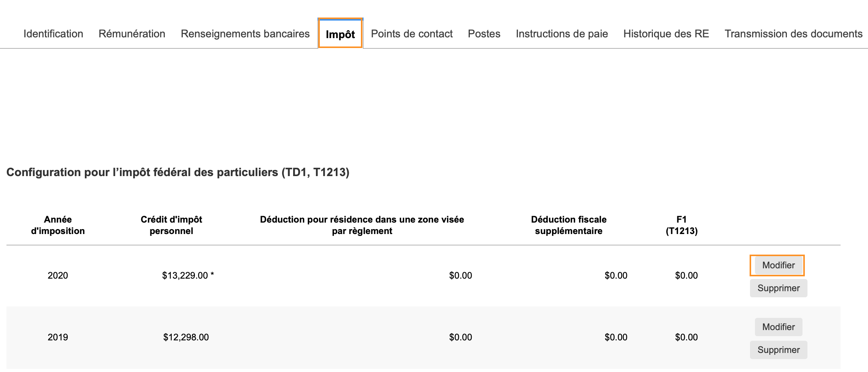Click the Crédit d'impôt personnel header
Screen dimensions: 868x372
tap(171, 225)
